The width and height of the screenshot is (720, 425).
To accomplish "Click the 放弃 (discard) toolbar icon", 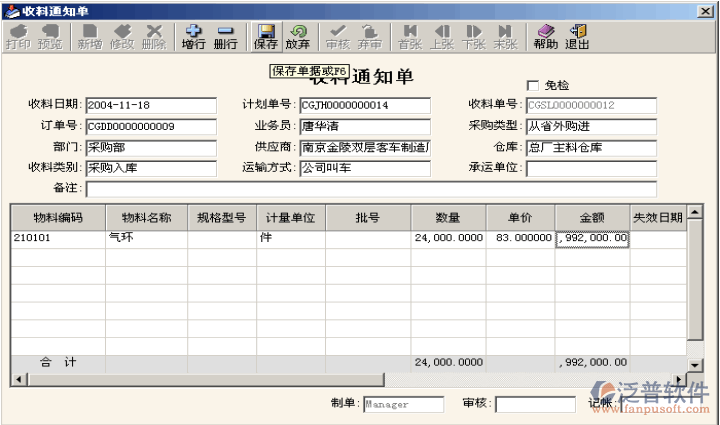I will click(x=297, y=37).
